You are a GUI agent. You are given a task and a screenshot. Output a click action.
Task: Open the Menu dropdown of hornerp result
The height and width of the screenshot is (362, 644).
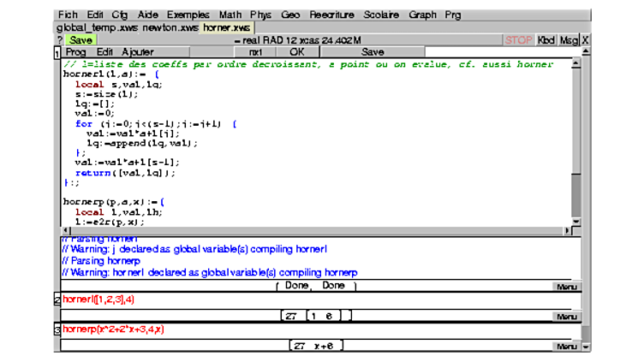point(565,347)
